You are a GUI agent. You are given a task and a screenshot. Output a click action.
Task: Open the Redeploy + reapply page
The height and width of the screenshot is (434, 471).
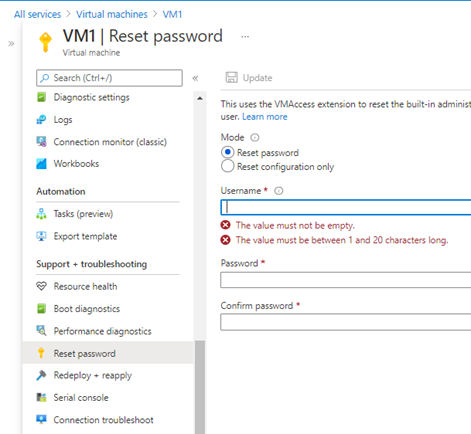click(93, 376)
